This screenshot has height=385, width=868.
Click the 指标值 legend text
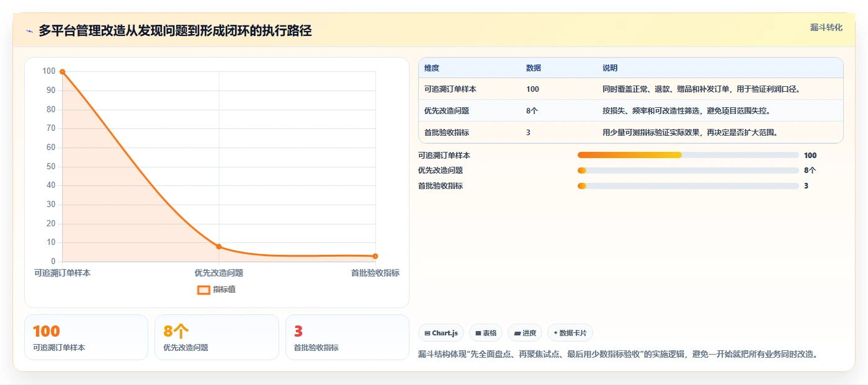pos(224,290)
